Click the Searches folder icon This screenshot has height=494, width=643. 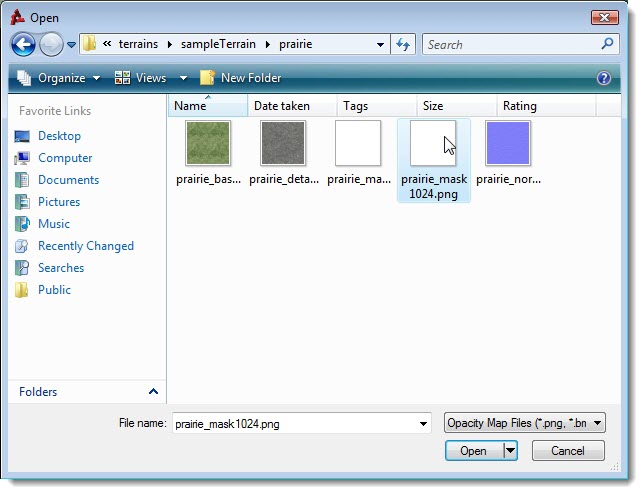click(x=22, y=268)
